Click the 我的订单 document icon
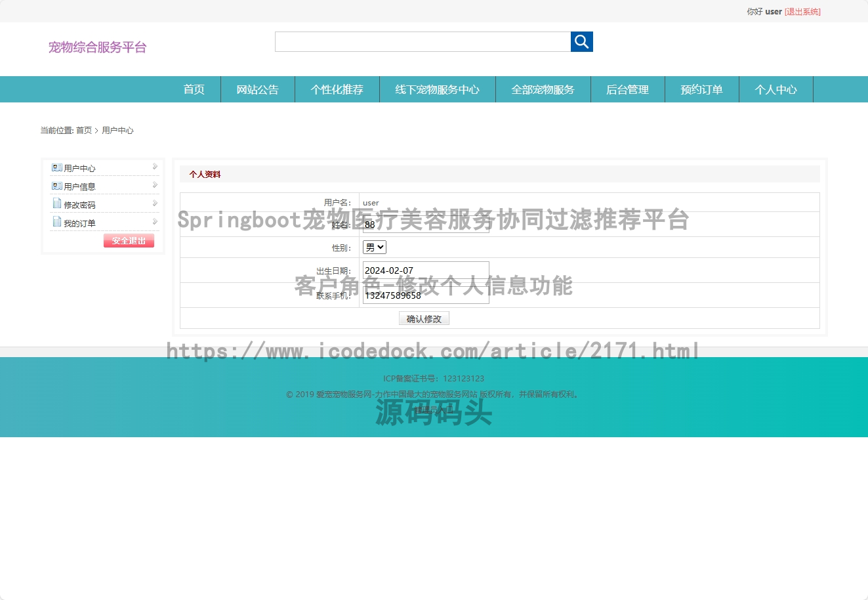 click(57, 223)
